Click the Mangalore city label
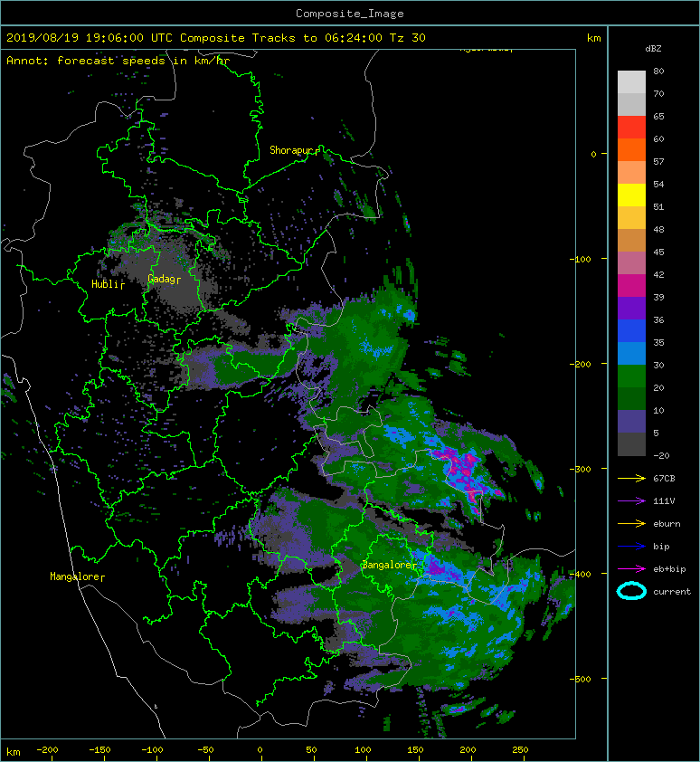The width and height of the screenshot is (700, 762). (x=74, y=576)
